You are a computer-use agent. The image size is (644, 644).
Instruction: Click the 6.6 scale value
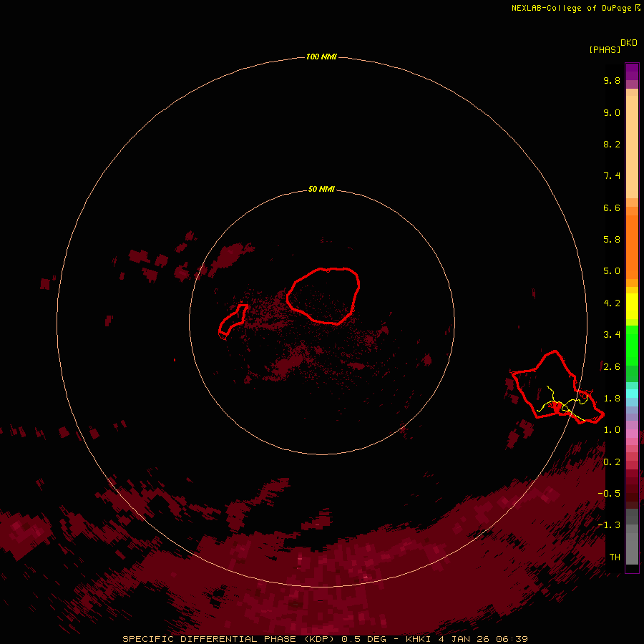point(612,208)
